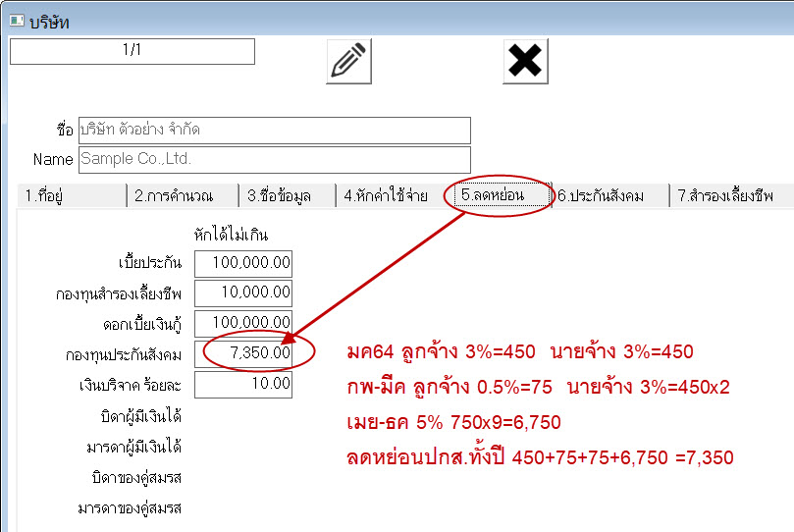The image size is (794, 532).
Task: Click the เบี้ยประกัน amount field
Action: (243, 264)
